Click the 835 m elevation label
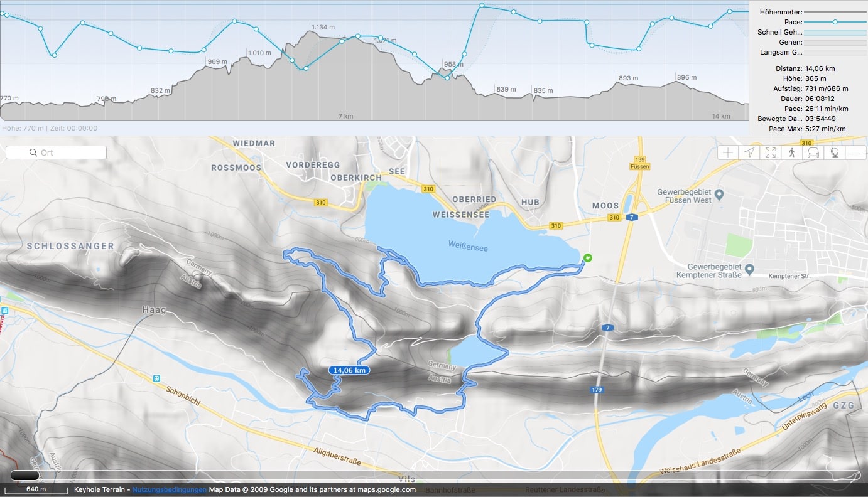This screenshot has height=497, width=868. click(543, 90)
